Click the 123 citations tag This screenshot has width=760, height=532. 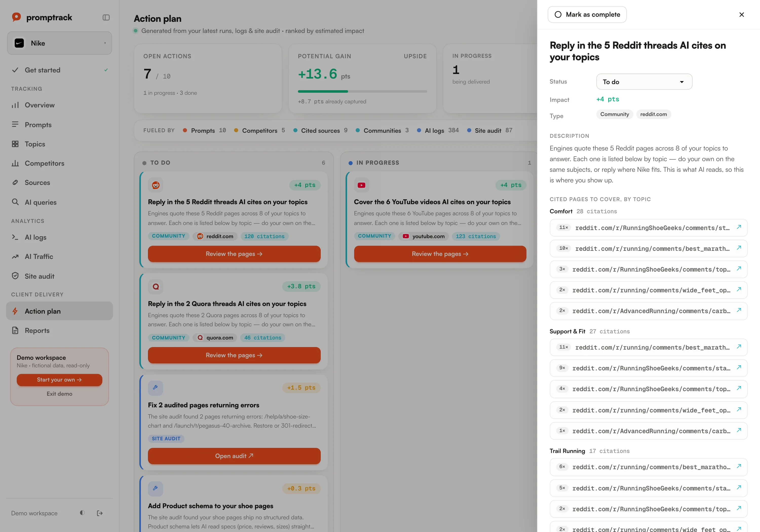pyautogui.click(x=476, y=236)
